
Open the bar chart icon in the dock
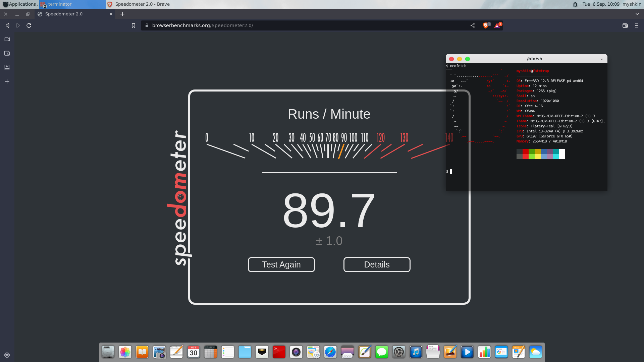pos(484,352)
